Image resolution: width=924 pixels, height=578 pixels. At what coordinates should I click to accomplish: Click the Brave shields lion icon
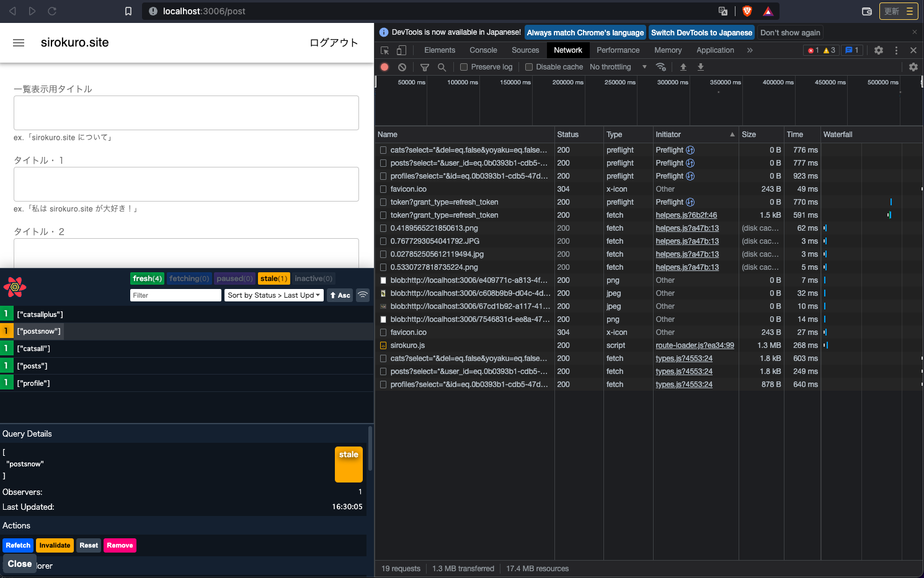[x=747, y=11]
